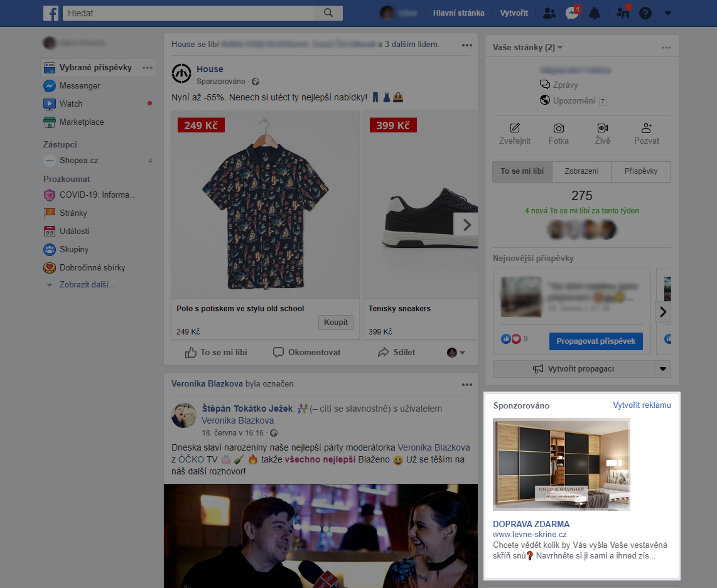This screenshot has height=588, width=717.
Task: Open the help question mark icon
Action: (x=645, y=13)
